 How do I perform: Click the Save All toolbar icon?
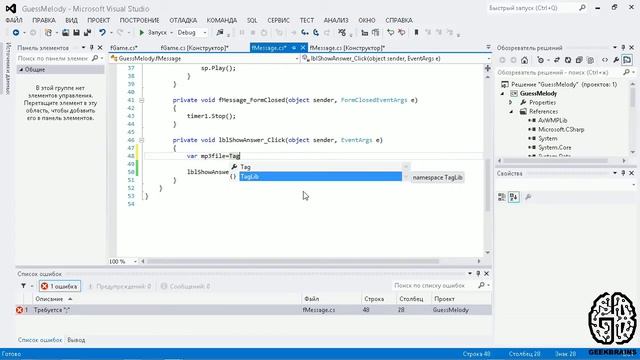[x=87, y=33]
